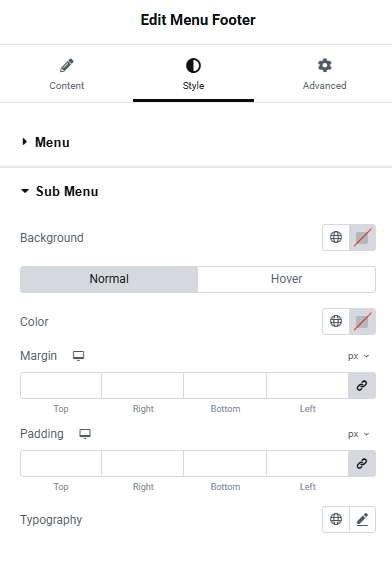Open the Color swatch picker
Image resolution: width=392 pixels, height=561 pixels.
(x=362, y=321)
